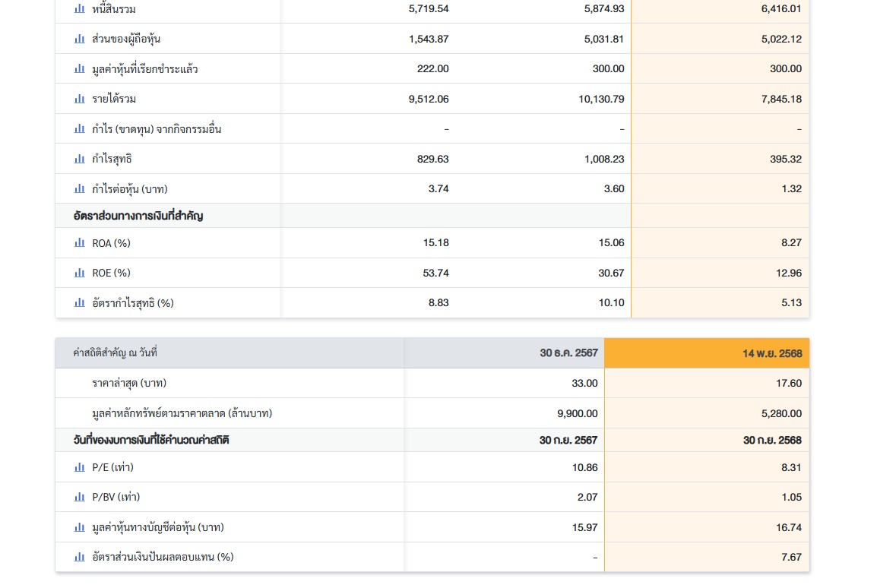Click the กำไรสุทธิ label
Screen dimensions: 877x588
pyautogui.click(x=112, y=159)
